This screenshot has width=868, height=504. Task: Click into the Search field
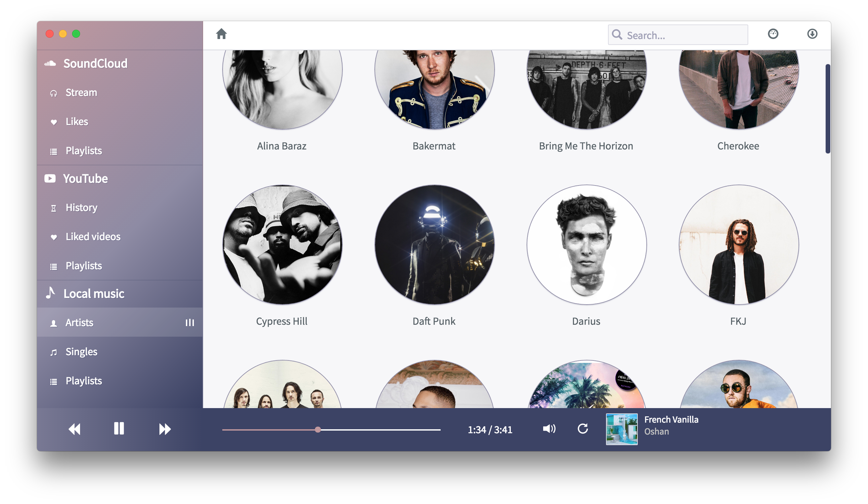(678, 34)
